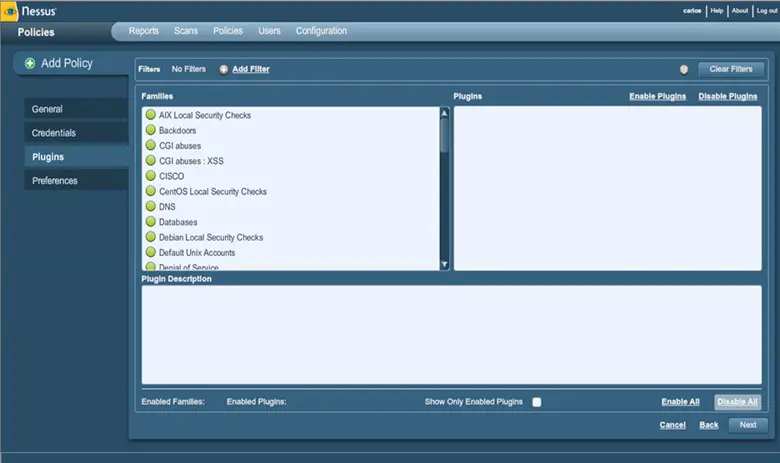Click the icon left of Clear Filters
The height and width of the screenshot is (463, 780).
coord(684,69)
